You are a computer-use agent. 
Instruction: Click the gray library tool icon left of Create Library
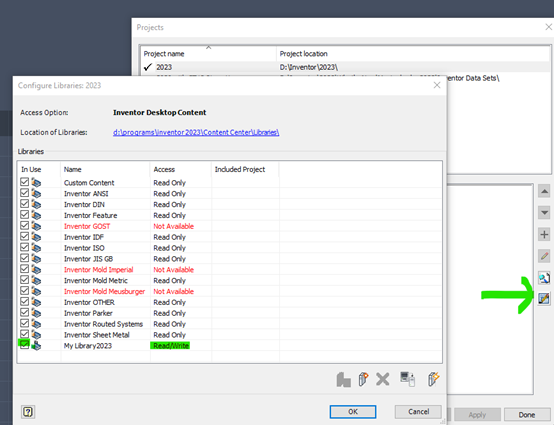(343, 380)
